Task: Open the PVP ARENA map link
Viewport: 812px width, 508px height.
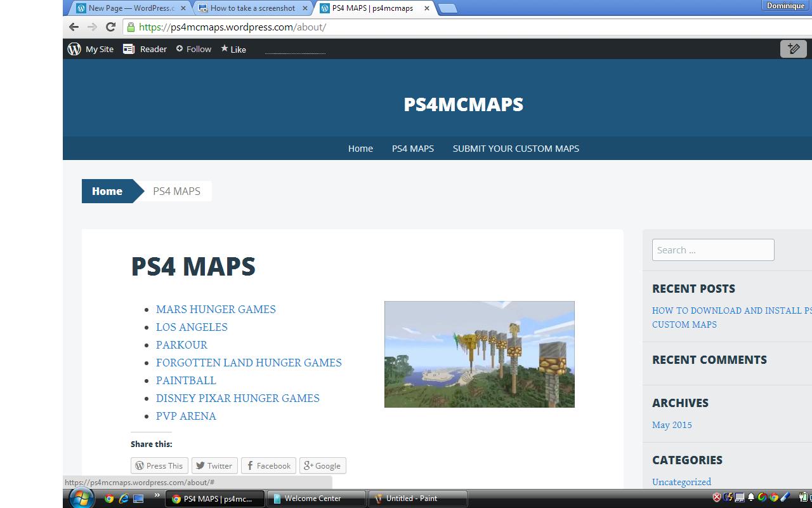Action: pos(186,416)
